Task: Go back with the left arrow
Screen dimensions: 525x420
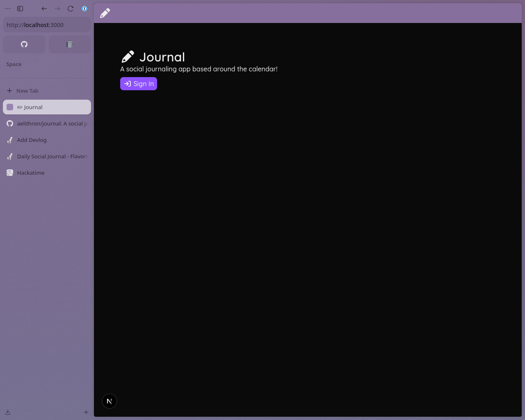Action: (44, 9)
